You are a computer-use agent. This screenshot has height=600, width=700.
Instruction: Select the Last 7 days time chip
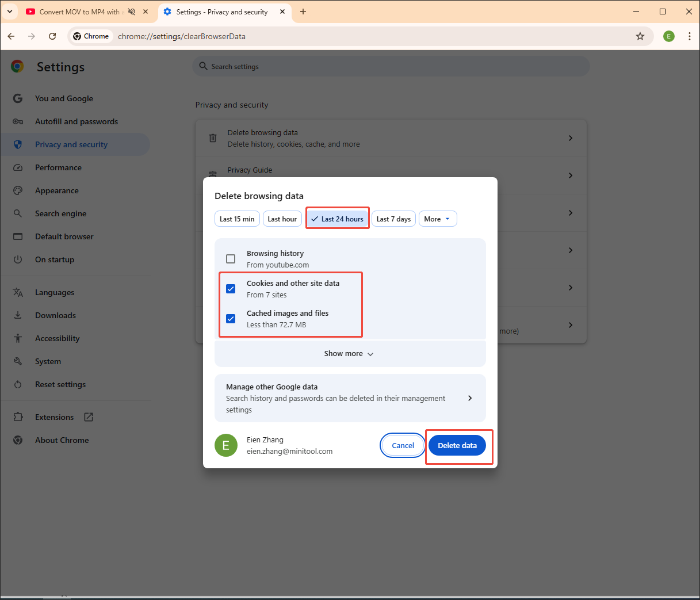coord(393,219)
